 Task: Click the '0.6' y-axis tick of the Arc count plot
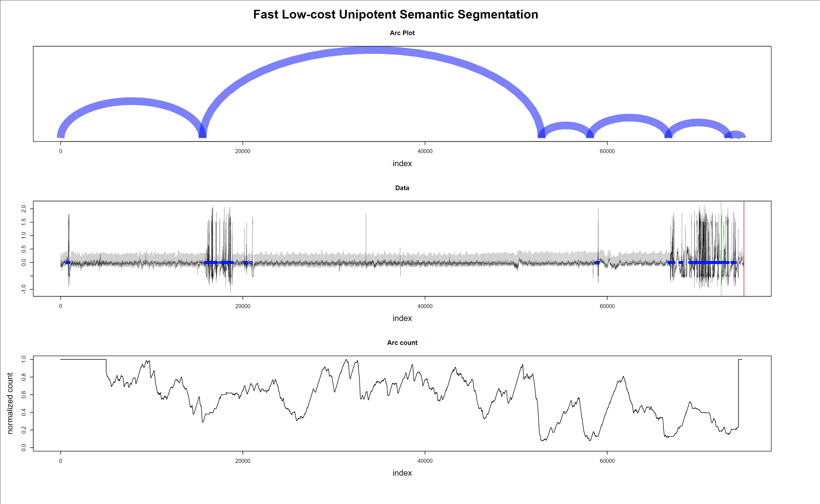tap(24, 395)
